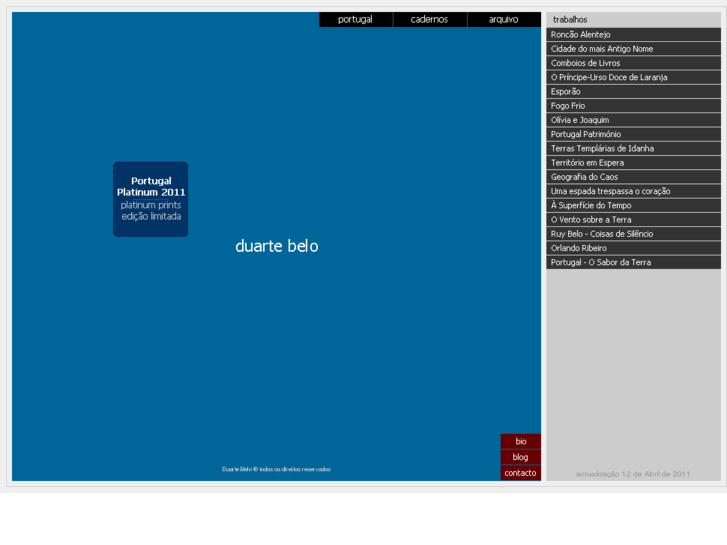The height and width of the screenshot is (545, 727).
Task: Open the portugal menu tab
Action: tap(356, 19)
